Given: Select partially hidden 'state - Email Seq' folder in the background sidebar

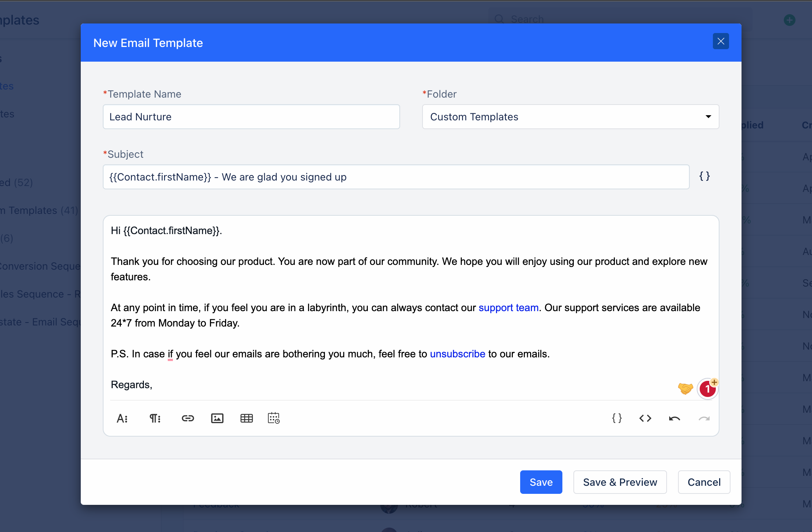Looking at the screenshot, I should point(40,322).
